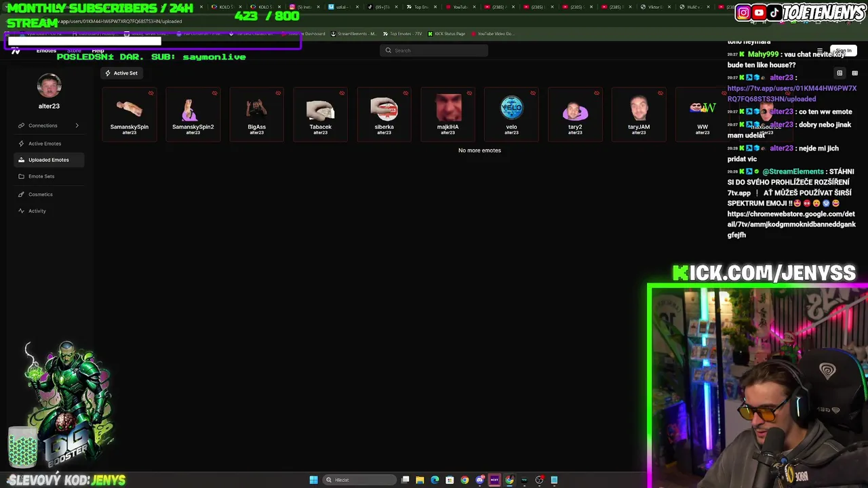
Task: Open Active Emotes in sidebar
Action: point(49,144)
